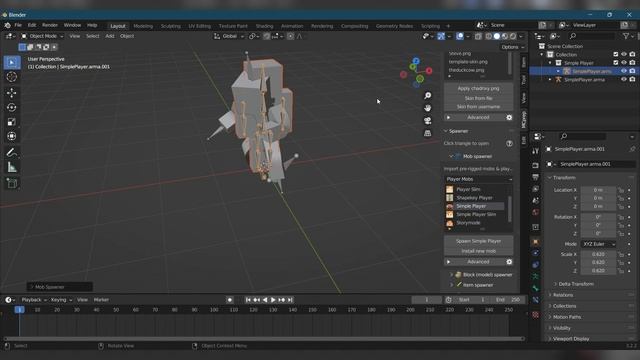The width and height of the screenshot is (640, 360).
Task: Click the outliner filter funnel icon
Action: 626,36
